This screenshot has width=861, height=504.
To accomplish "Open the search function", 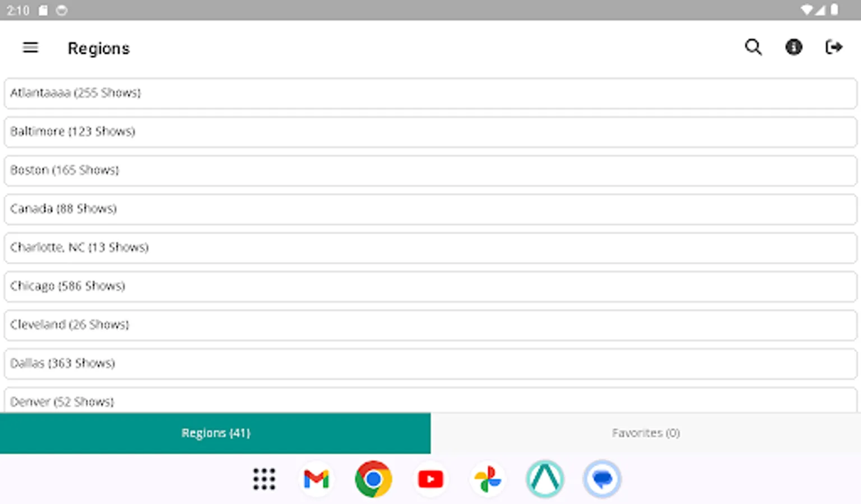I will point(753,48).
